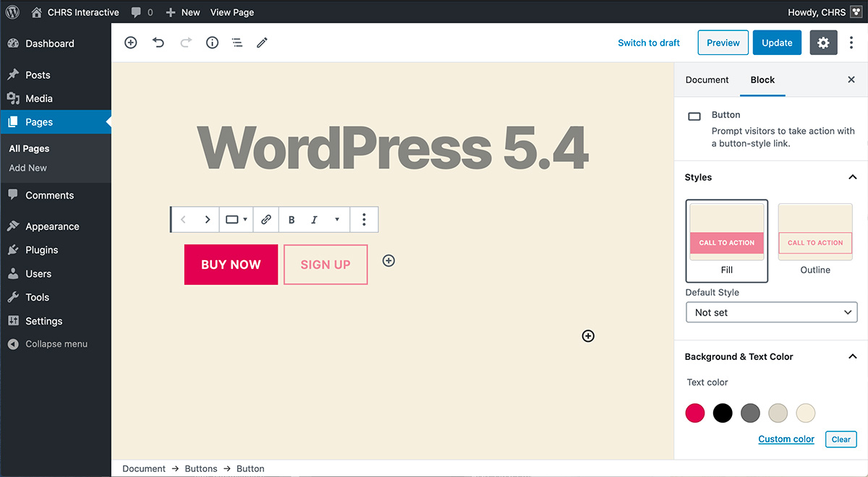Image resolution: width=868 pixels, height=477 pixels.
Task: Open the New content menu
Action: click(183, 12)
